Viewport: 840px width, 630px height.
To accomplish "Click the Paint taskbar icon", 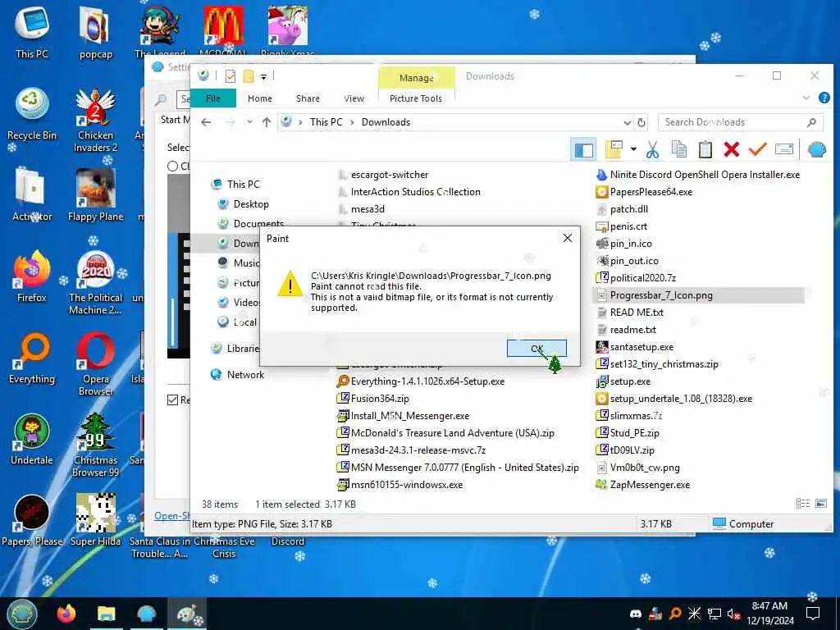I will (187, 614).
